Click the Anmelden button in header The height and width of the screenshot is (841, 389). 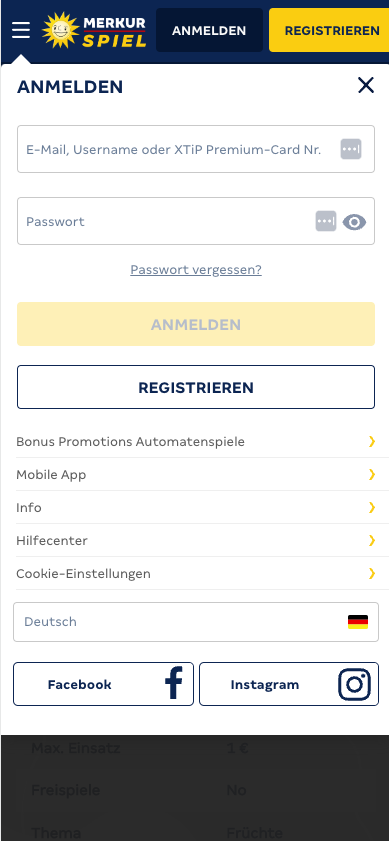(209, 31)
